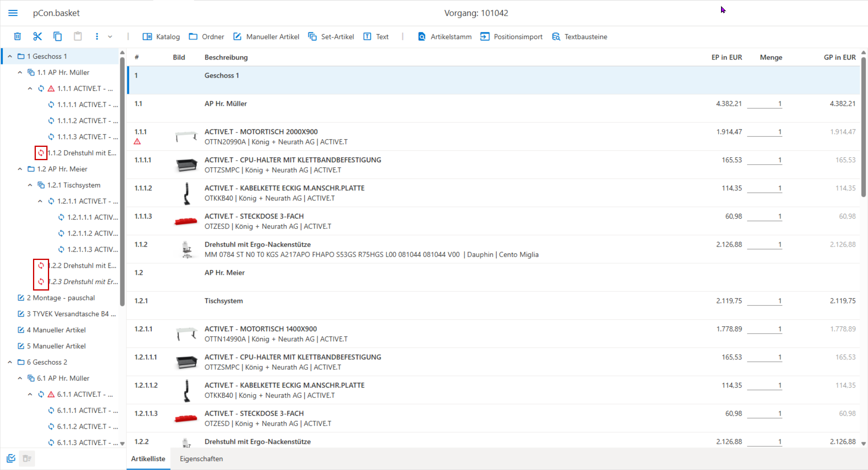Edit quantity field for AP Hr. Müller
Screen dimensions: 868x470
(x=765, y=104)
